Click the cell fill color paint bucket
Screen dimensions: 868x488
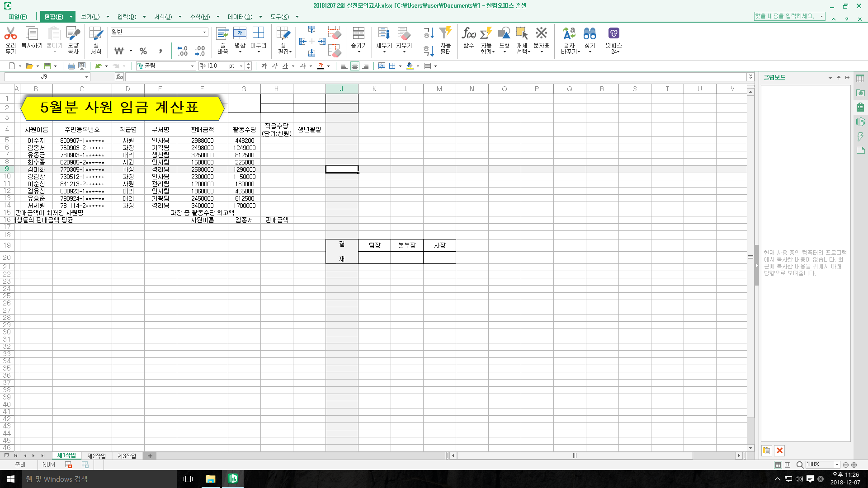click(410, 66)
